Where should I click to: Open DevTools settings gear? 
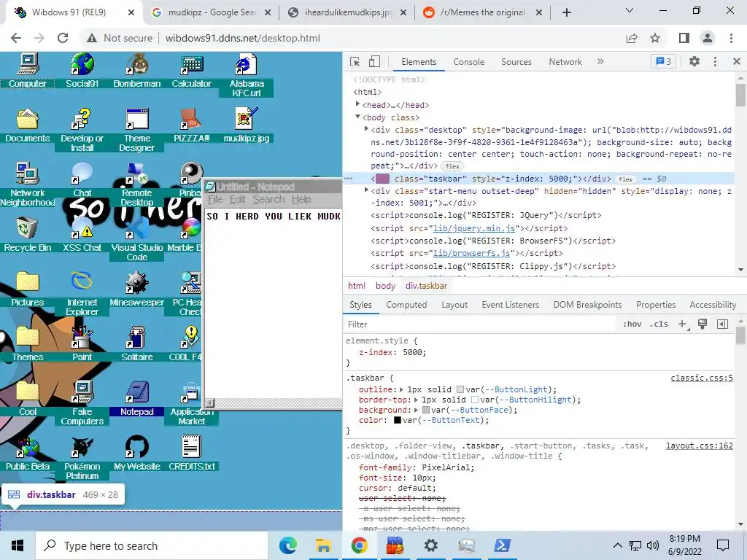click(x=694, y=61)
